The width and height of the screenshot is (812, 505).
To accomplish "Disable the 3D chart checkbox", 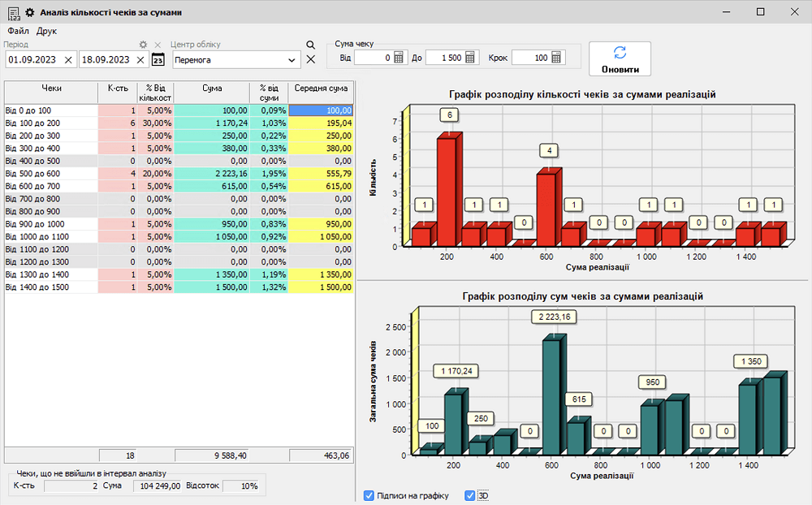I will pyautogui.click(x=469, y=495).
